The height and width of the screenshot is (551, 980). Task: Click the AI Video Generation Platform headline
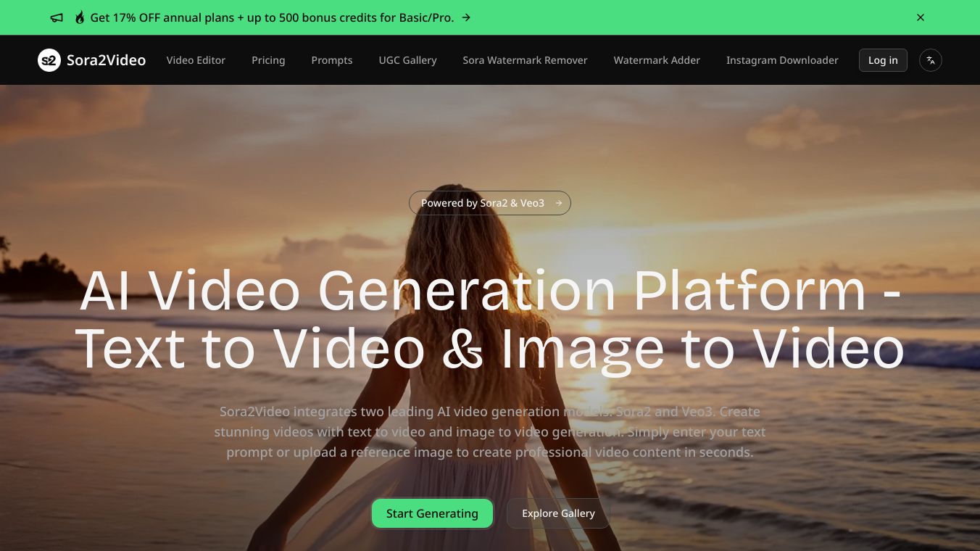tap(490, 320)
